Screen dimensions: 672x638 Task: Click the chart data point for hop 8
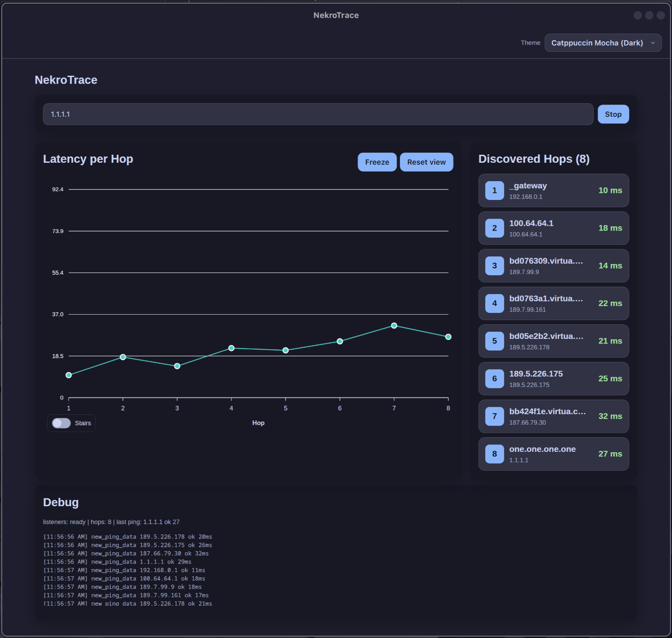(x=448, y=337)
